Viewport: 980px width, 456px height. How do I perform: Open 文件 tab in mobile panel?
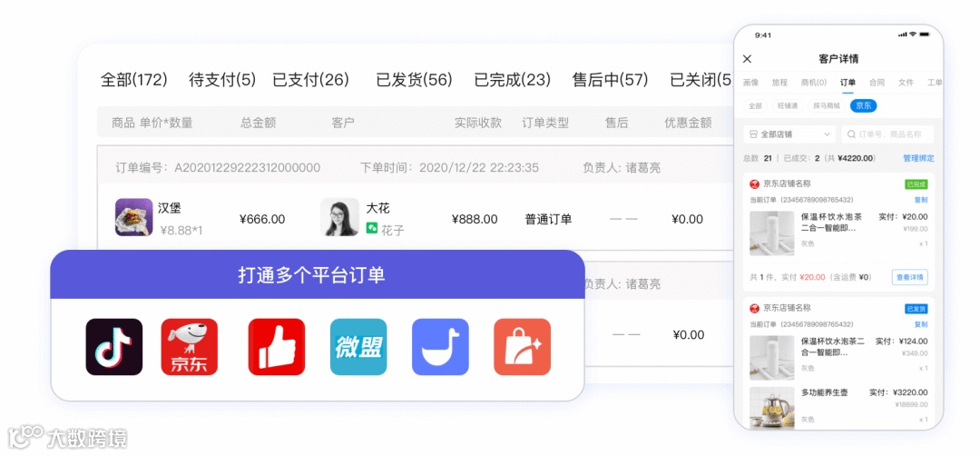906,83
